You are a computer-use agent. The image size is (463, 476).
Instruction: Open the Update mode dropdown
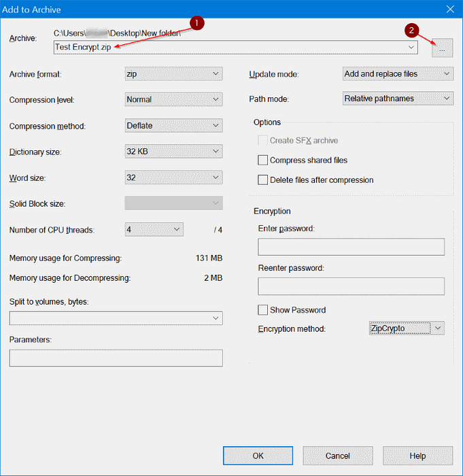pos(398,73)
